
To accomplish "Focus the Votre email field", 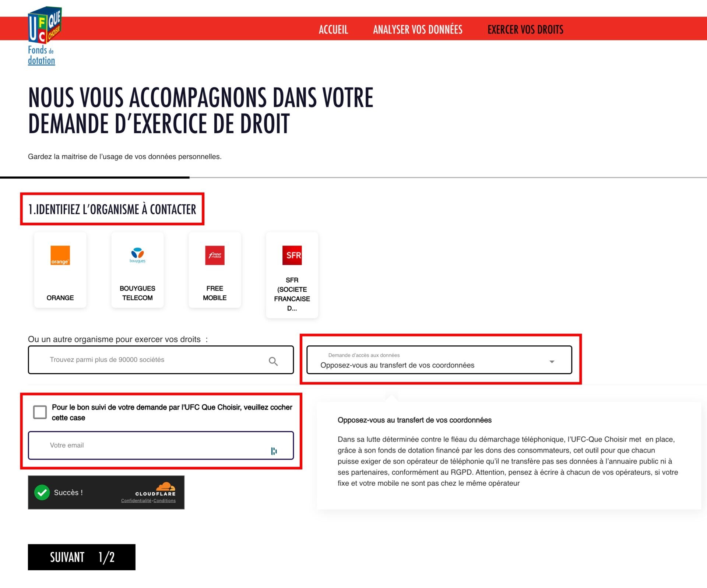I will click(161, 445).
